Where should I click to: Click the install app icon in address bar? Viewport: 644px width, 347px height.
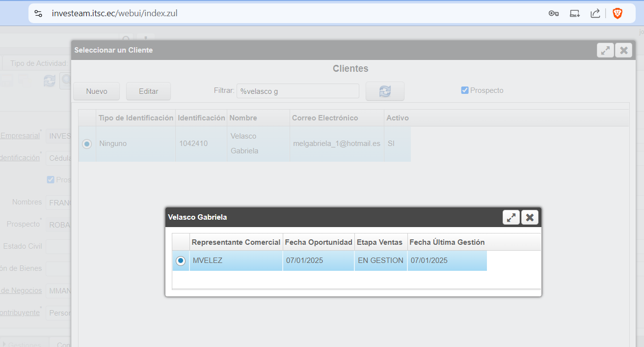point(575,13)
